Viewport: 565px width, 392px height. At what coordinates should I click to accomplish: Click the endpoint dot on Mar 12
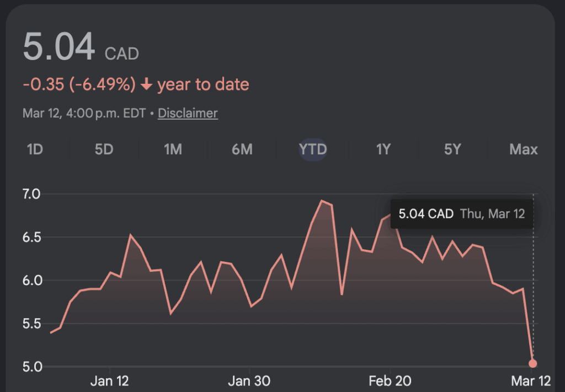[532, 363]
